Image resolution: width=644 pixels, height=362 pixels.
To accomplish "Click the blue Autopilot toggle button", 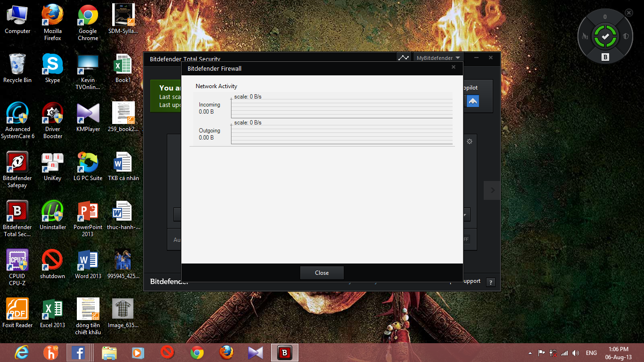I will [473, 101].
